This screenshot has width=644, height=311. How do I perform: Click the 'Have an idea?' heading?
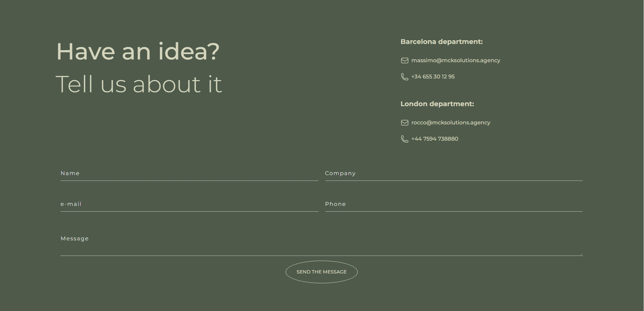pos(138,52)
